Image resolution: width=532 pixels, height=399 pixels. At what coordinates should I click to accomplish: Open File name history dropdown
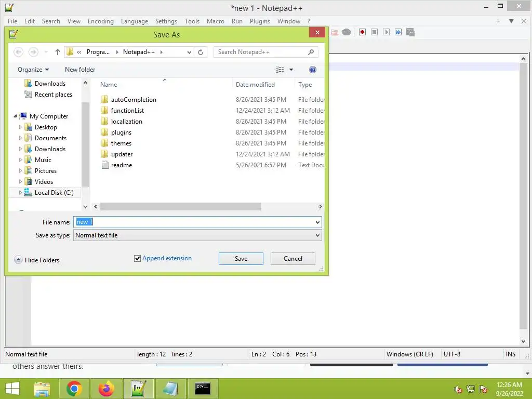tap(317, 222)
